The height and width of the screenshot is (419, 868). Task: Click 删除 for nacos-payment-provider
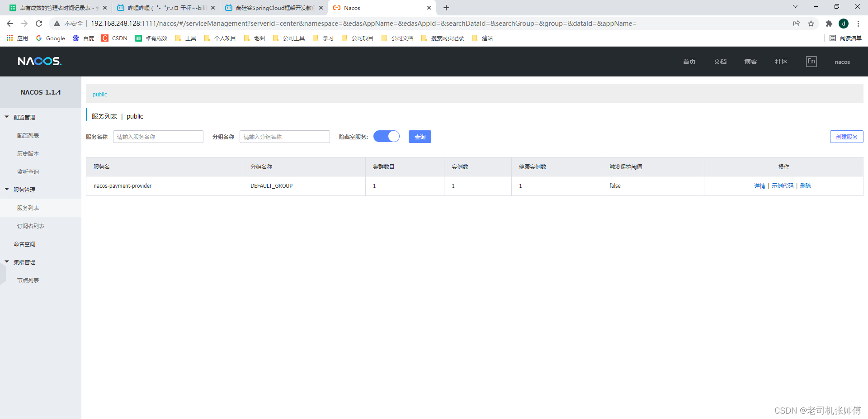pyautogui.click(x=806, y=186)
